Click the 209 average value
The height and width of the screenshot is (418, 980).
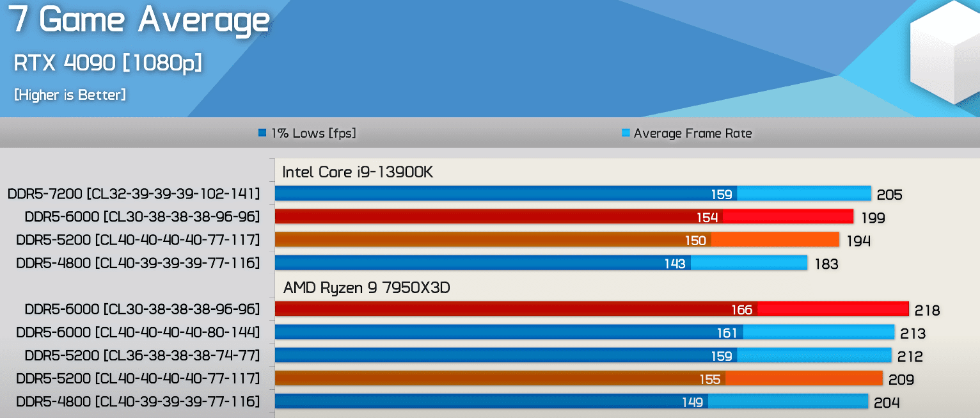point(901,380)
